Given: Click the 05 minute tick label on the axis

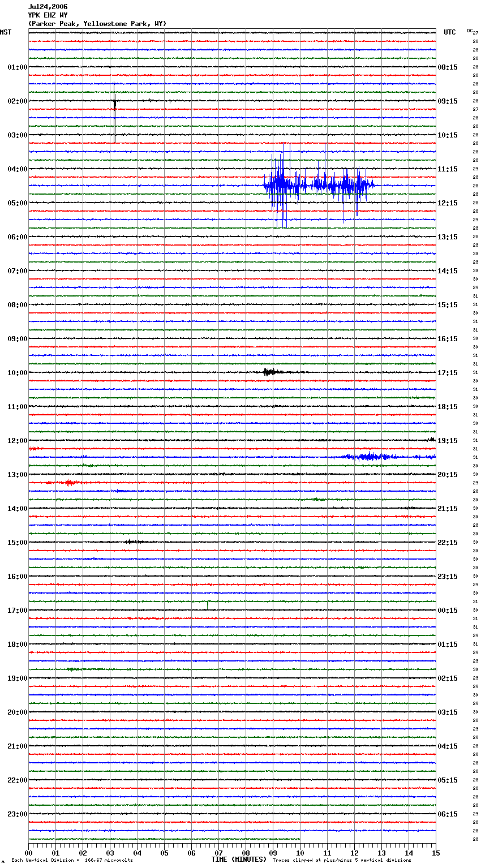Looking at the screenshot, I should point(164,853).
